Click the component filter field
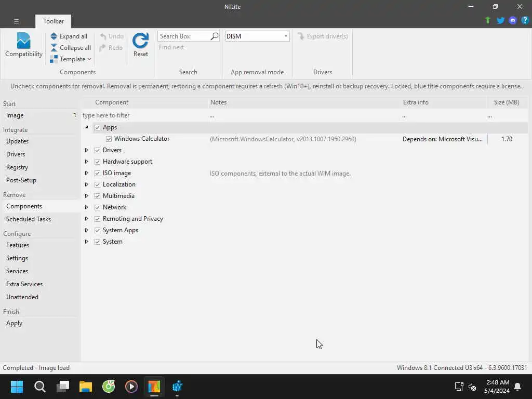The height and width of the screenshot is (399, 532). 145,115
